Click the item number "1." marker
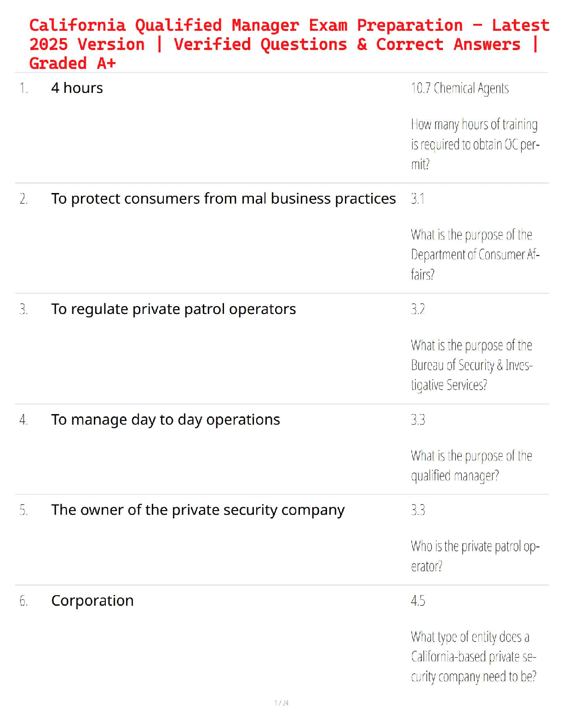 coord(23,88)
